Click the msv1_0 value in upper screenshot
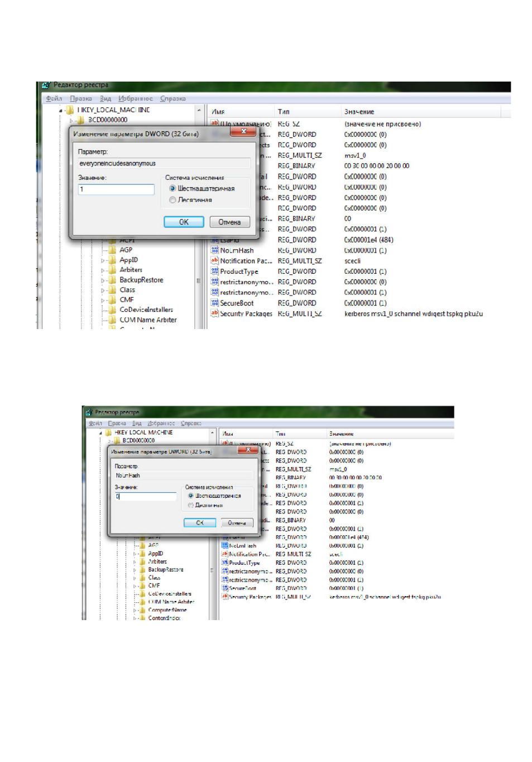Screen dimensions: 532x762 [355, 155]
